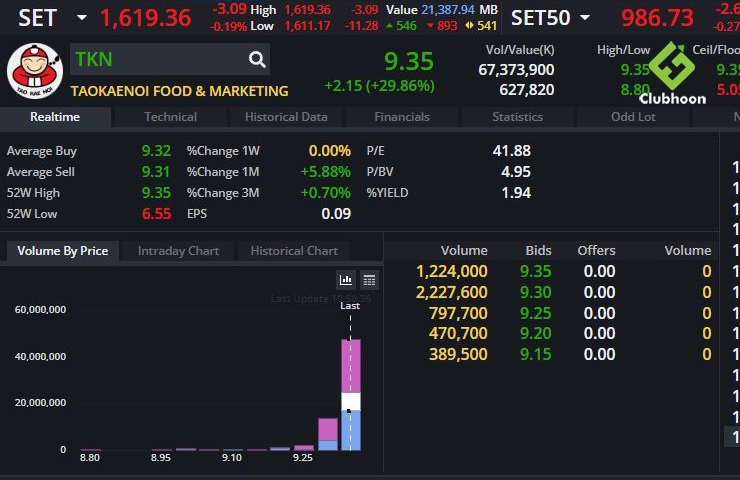The height and width of the screenshot is (480, 740).
Task: Click the P/E value 41.88
Action: pyautogui.click(x=512, y=151)
